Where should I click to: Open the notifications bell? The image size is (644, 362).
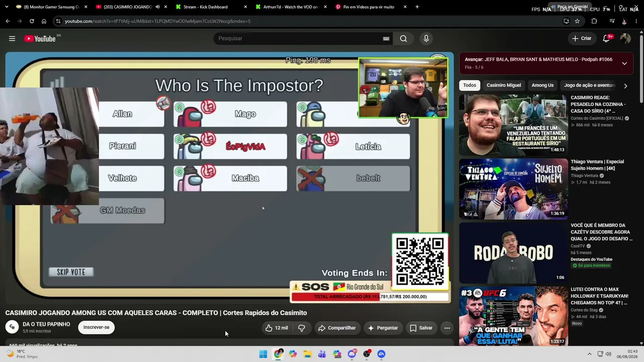(x=607, y=39)
